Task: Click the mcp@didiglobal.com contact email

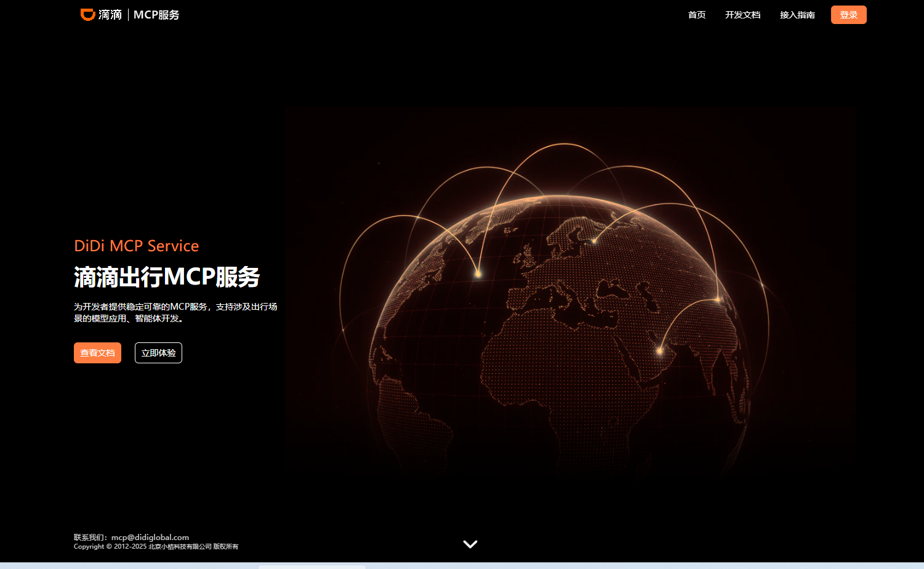Action: click(150, 537)
